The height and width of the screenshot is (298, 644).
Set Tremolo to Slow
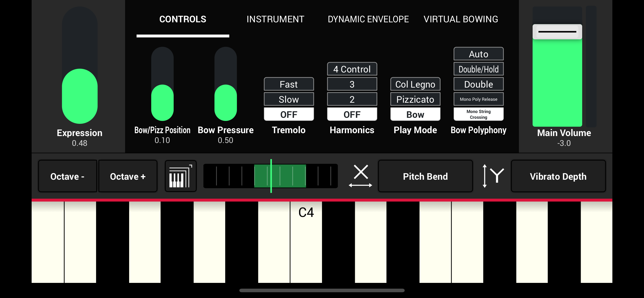289,99
